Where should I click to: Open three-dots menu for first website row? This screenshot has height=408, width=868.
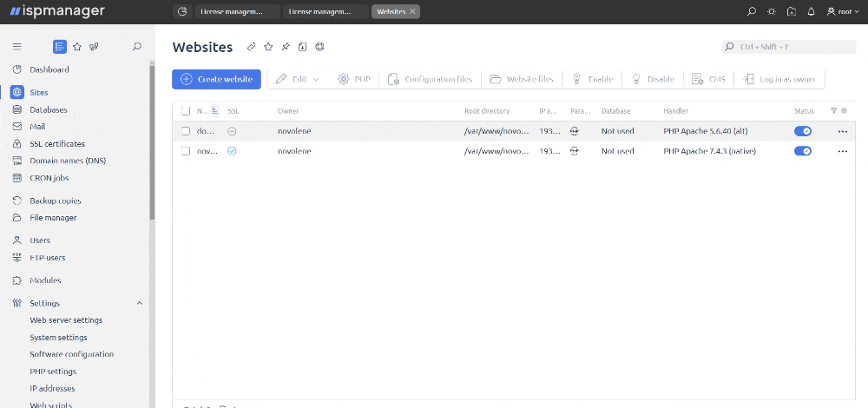[843, 132]
